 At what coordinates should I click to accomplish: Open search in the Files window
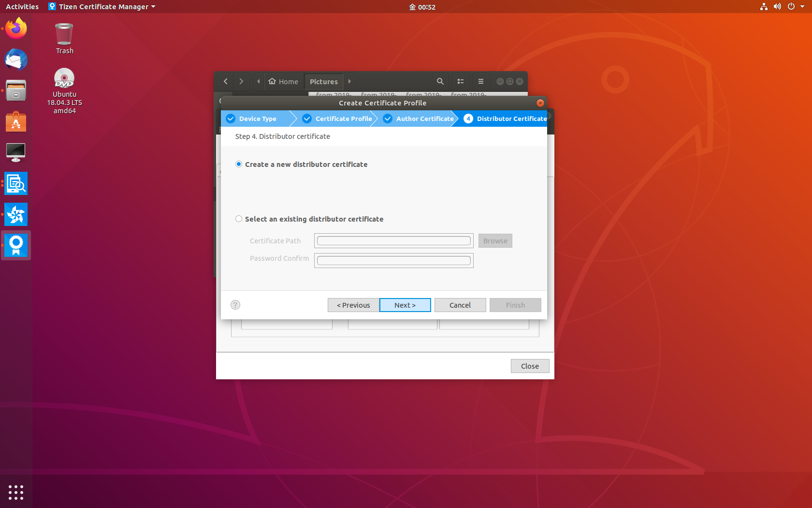pos(440,81)
